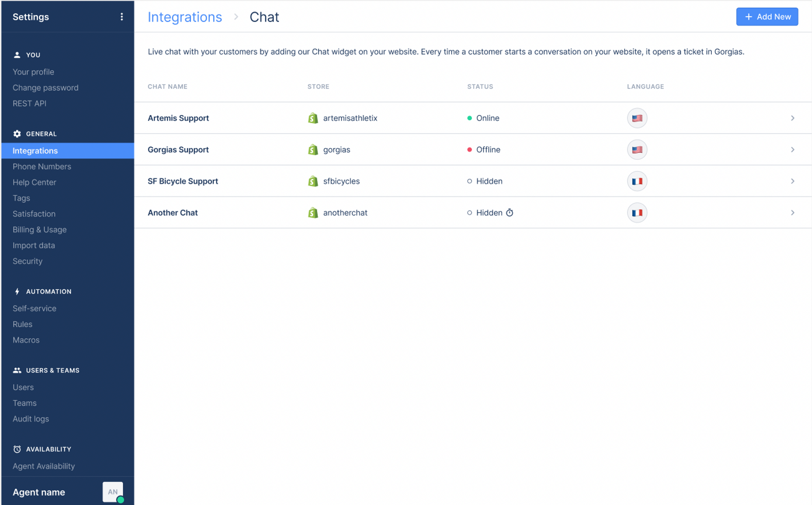
Task: Click the French flag for SF Bicycle Support
Action: [637, 181]
